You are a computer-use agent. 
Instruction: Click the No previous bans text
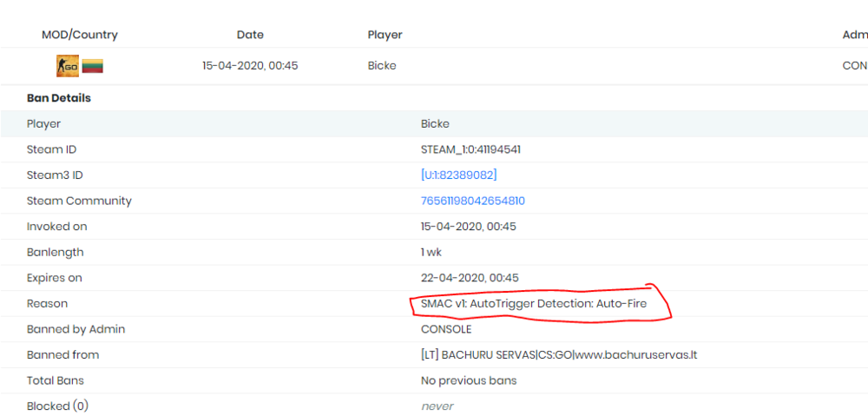468,380
